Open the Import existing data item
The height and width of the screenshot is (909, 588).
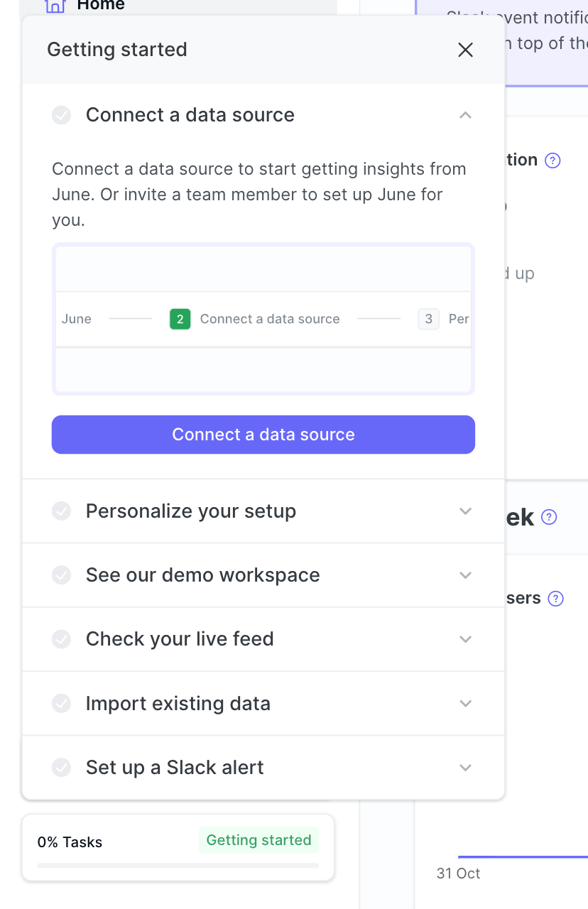tap(263, 704)
